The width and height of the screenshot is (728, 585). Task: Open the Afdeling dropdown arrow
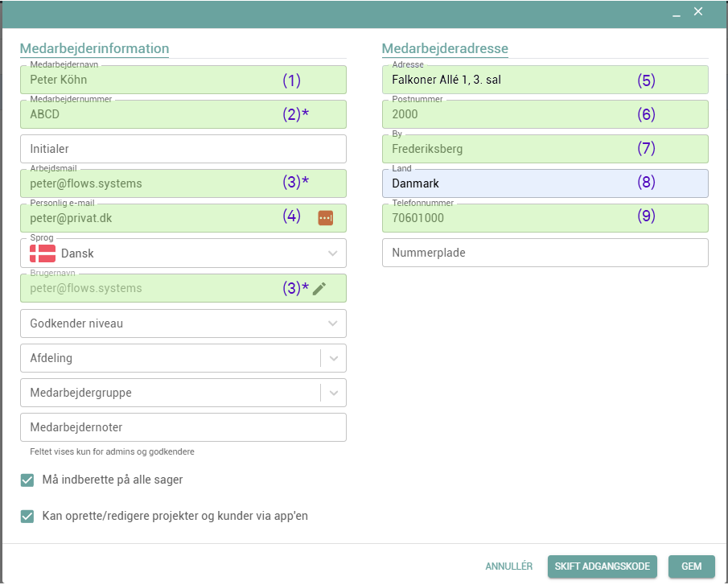pyautogui.click(x=333, y=359)
